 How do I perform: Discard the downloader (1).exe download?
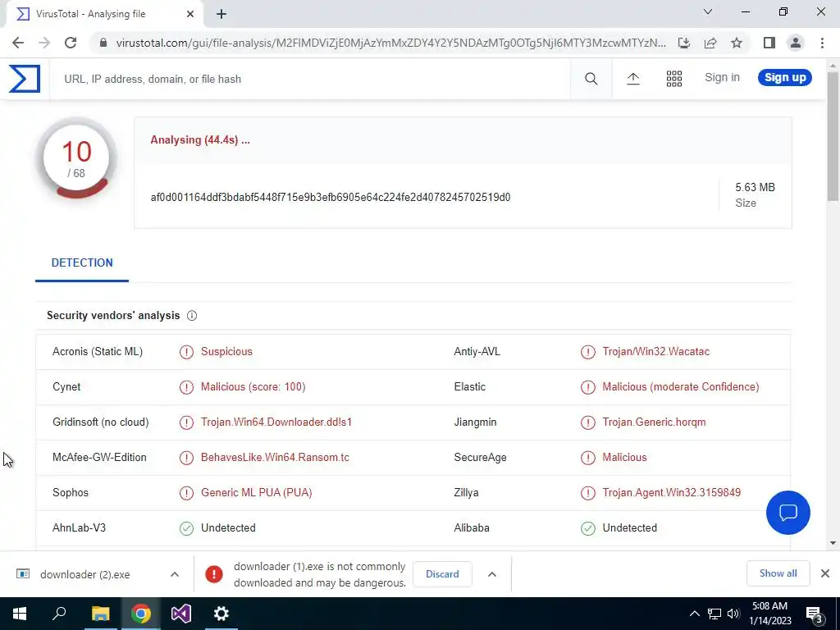(x=442, y=574)
